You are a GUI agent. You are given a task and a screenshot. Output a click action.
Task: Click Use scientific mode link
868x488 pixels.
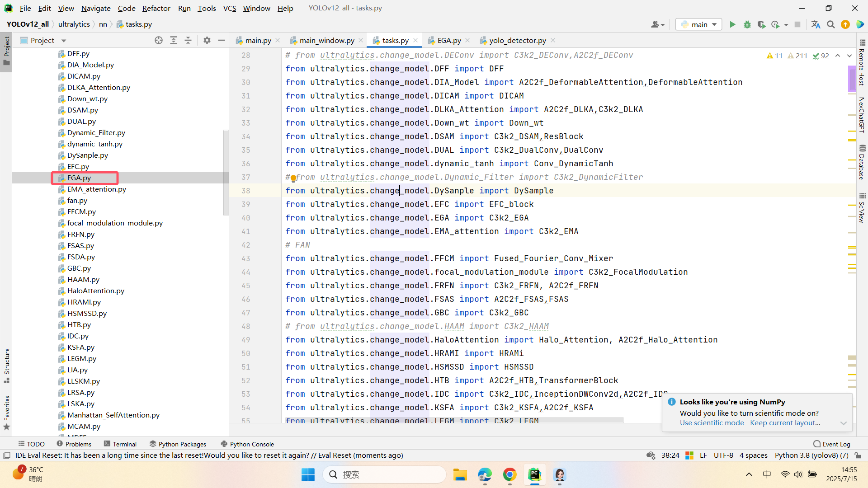[712, 423]
